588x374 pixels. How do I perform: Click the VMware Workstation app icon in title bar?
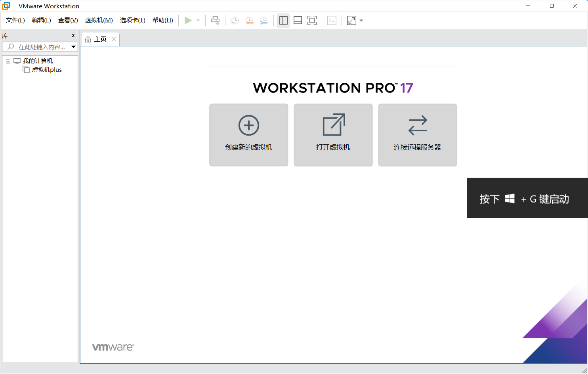[6, 6]
